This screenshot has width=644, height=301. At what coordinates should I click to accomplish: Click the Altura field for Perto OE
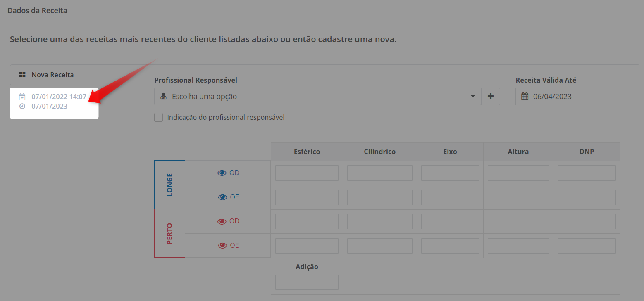click(x=518, y=246)
